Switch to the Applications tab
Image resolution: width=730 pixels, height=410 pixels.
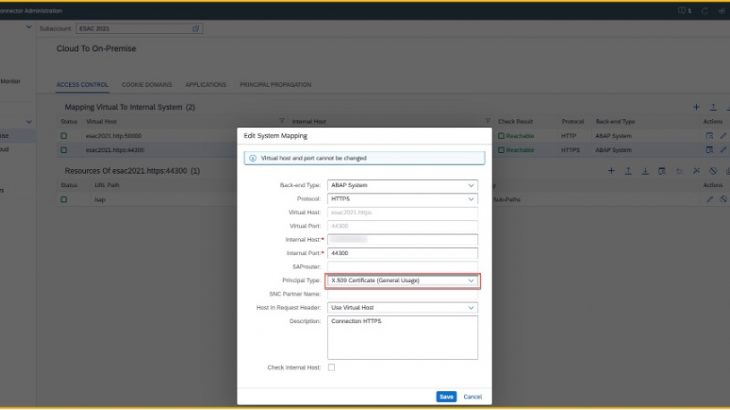[x=206, y=85]
